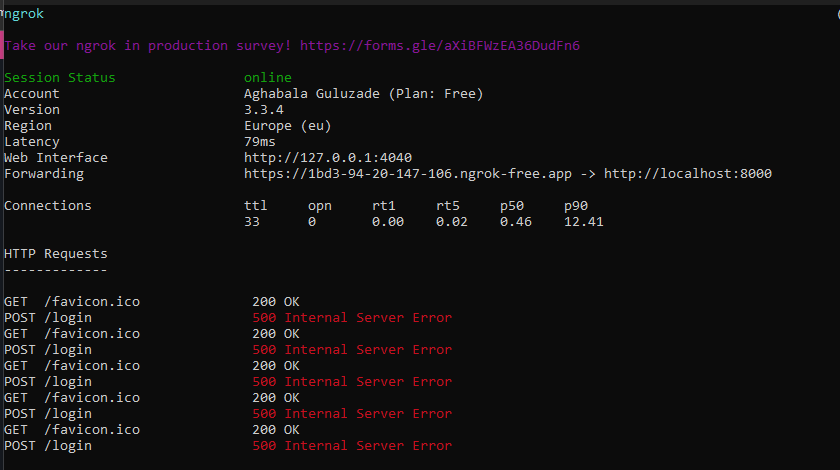Click the 'online' status value
The width and height of the screenshot is (840, 470).
[268, 78]
